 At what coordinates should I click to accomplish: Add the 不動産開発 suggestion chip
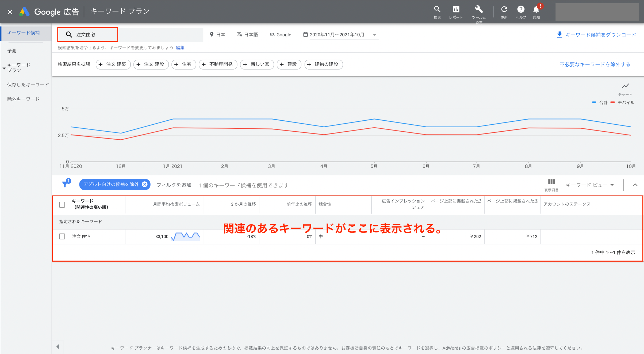(x=218, y=64)
